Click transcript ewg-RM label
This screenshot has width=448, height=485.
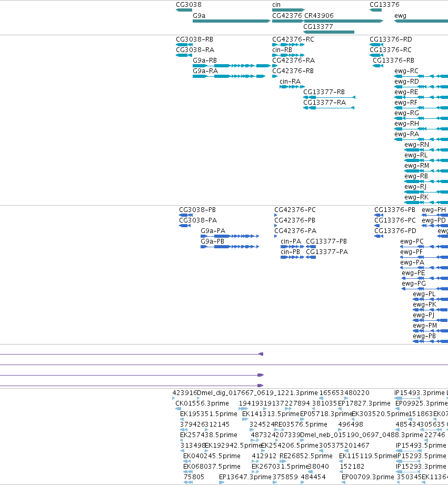tap(417, 166)
